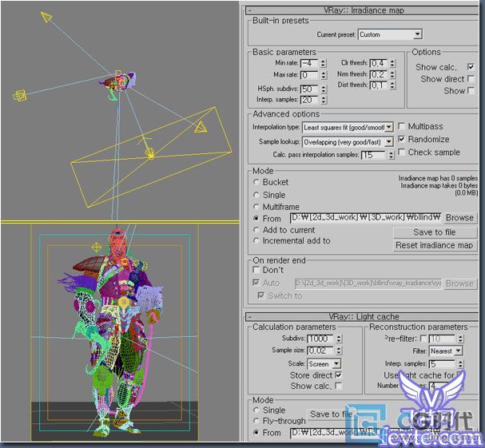Click the Max rate value field

[309, 75]
